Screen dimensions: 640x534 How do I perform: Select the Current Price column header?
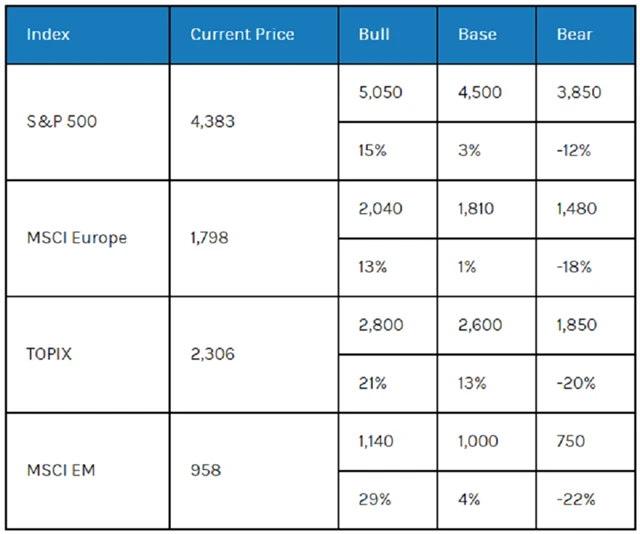pos(242,35)
